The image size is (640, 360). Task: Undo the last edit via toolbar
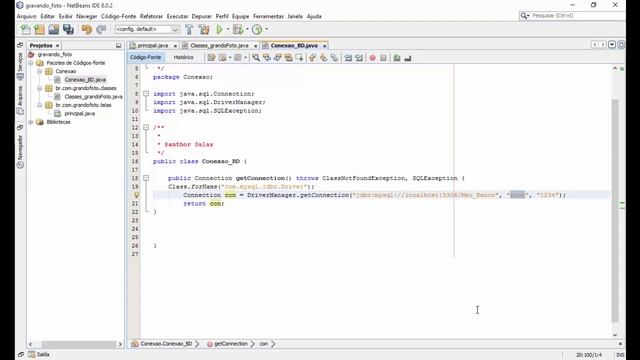[87, 29]
